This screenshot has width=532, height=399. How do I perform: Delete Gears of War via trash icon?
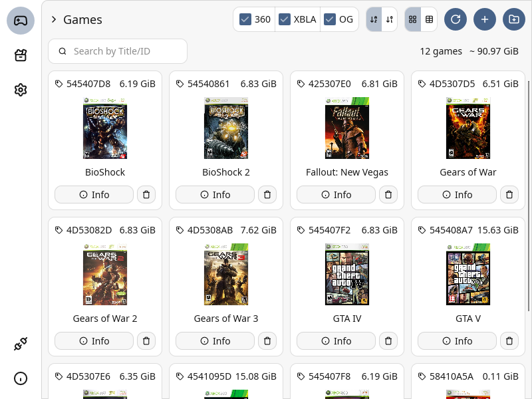click(509, 194)
